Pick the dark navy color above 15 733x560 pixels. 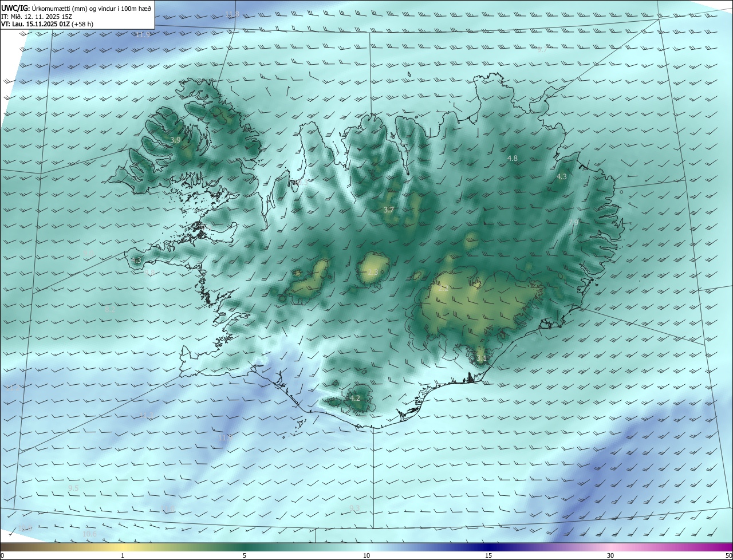[488, 547]
